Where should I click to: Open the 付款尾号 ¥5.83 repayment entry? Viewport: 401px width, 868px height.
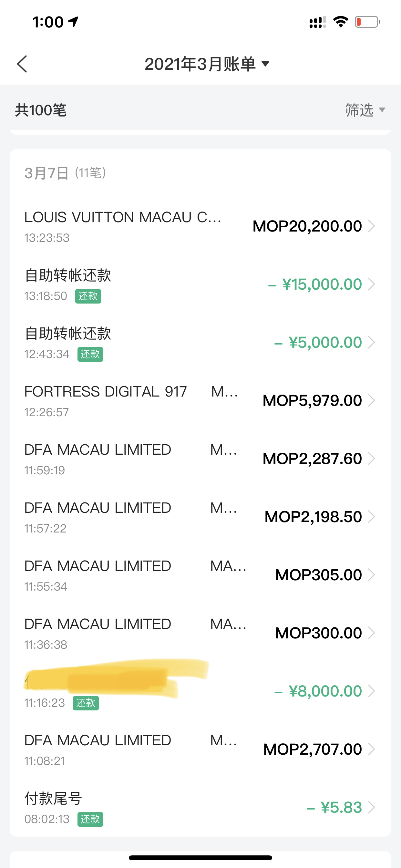pyautogui.click(x=200, y=807)
